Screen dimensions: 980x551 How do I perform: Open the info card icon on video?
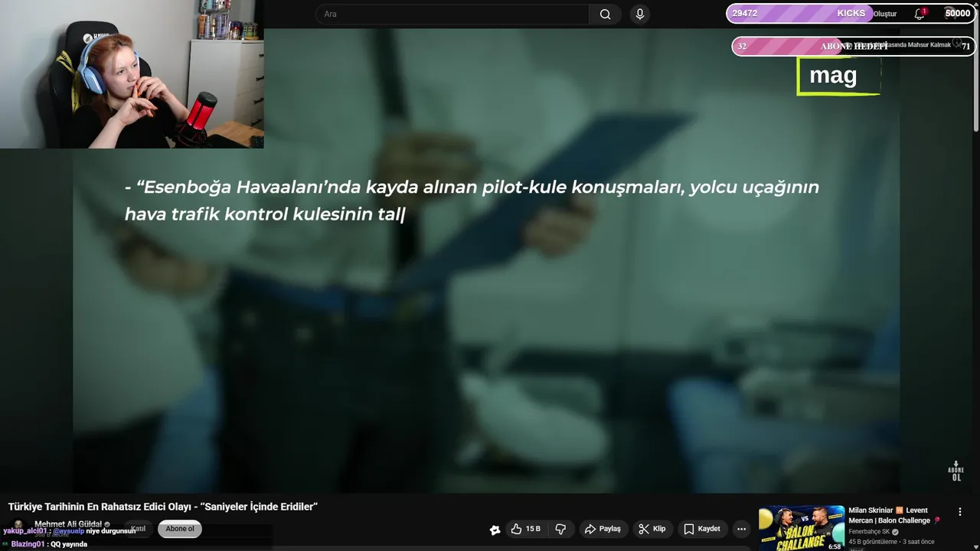point(957,44)
